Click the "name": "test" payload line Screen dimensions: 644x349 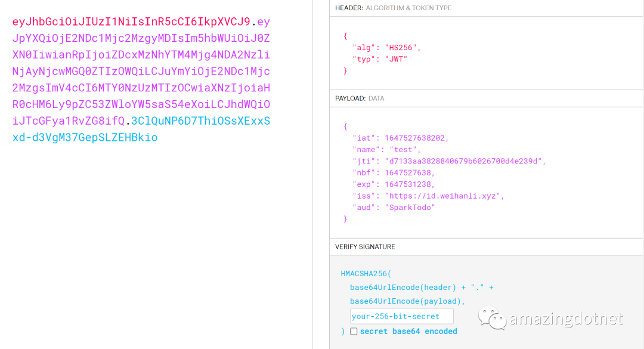pos(386,150)
